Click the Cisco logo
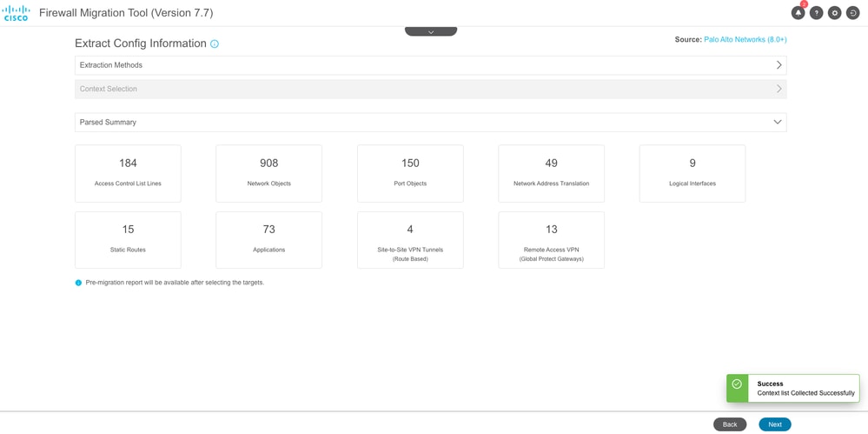This screenshot has width=868, height=434. tap(16, 13)
